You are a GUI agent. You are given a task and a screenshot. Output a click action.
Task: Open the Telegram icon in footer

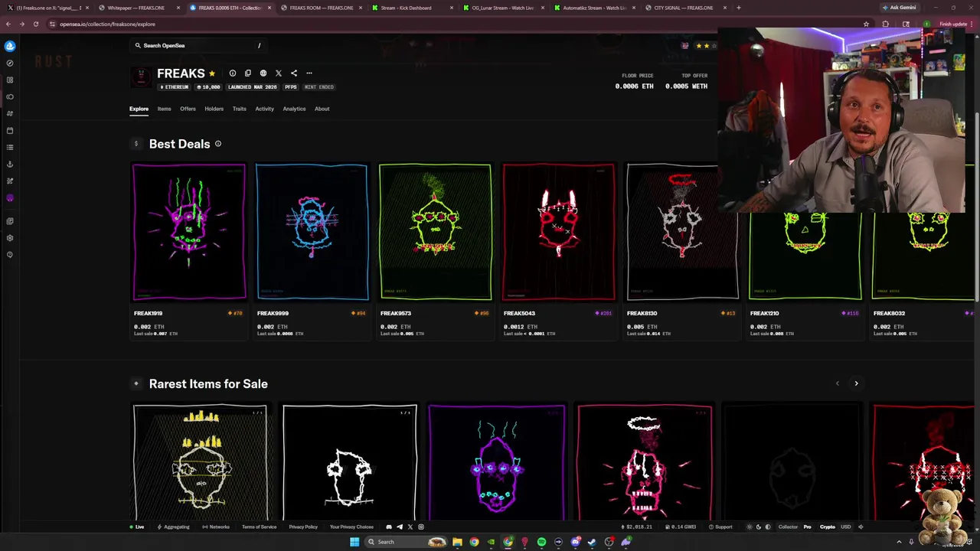click(400, 527)
